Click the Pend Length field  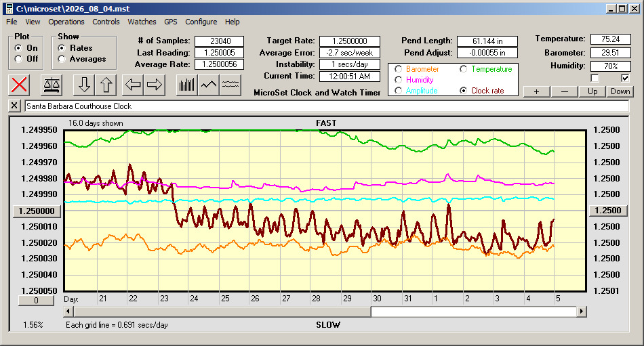coord(487,41)
